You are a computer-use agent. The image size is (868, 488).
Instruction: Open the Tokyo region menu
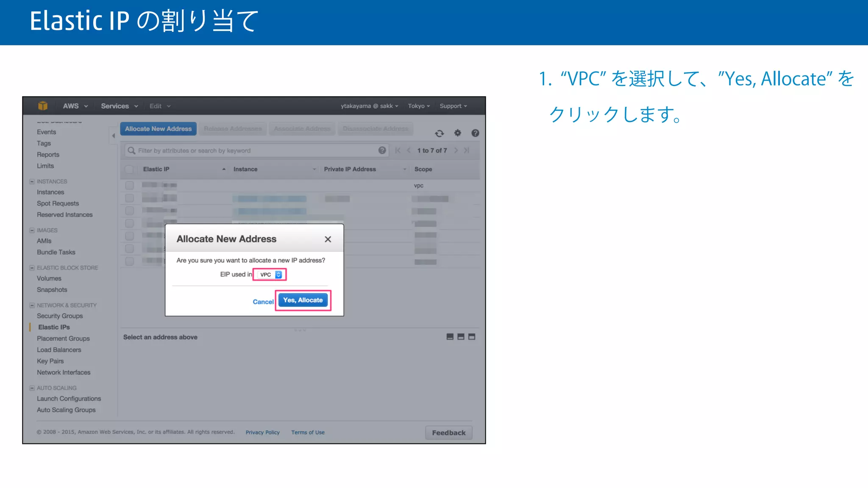[x=419, y=106]
